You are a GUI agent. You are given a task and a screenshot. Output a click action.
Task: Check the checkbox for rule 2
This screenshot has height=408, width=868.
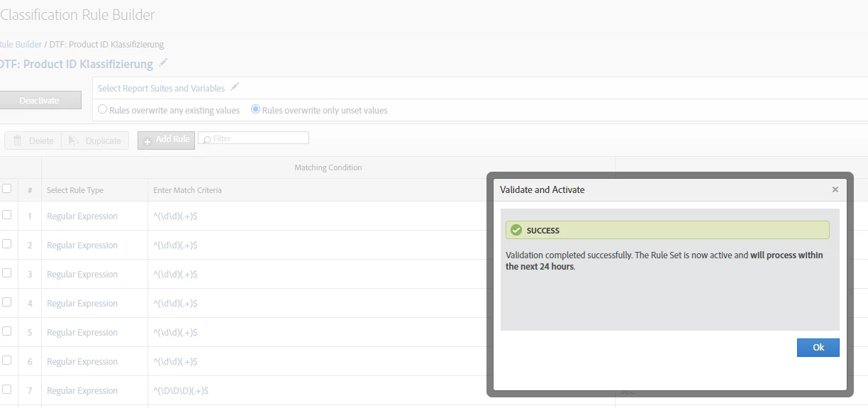point(6,243)
